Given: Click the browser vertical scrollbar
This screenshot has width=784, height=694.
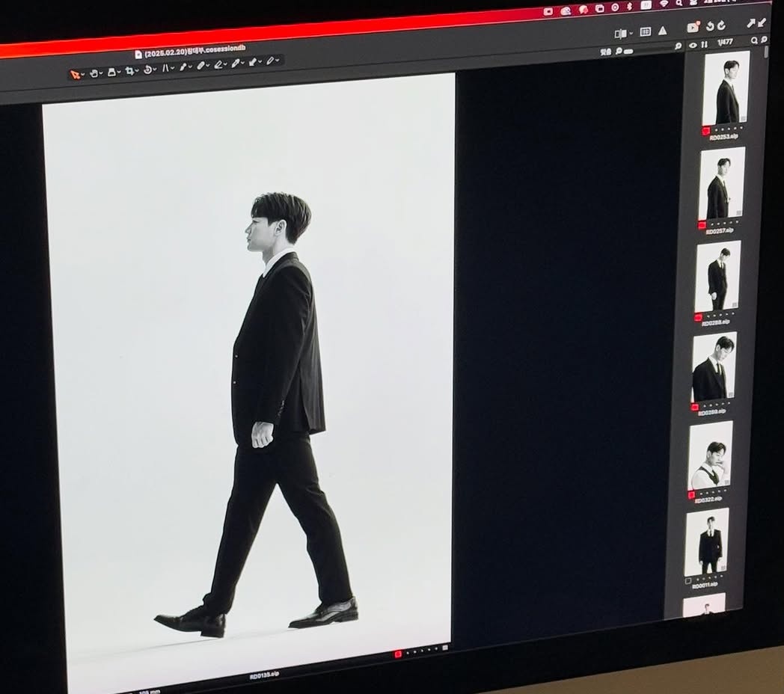Looking at the screenshot, I should coord(766,52).
